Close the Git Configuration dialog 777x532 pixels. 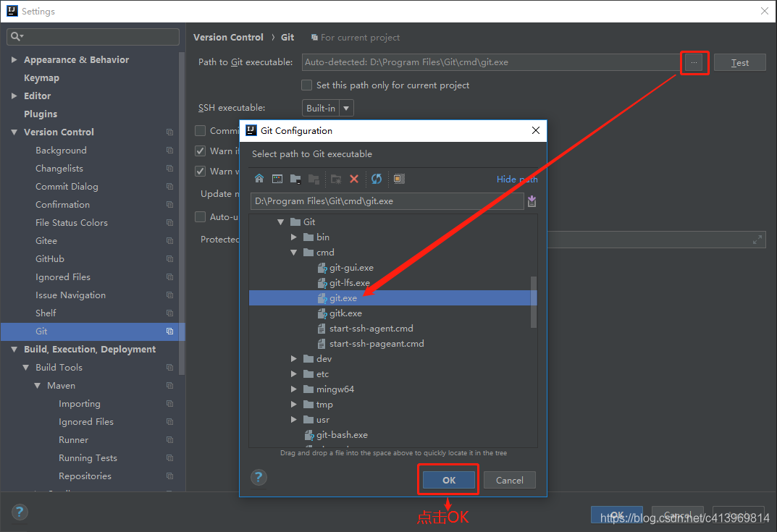536,130
